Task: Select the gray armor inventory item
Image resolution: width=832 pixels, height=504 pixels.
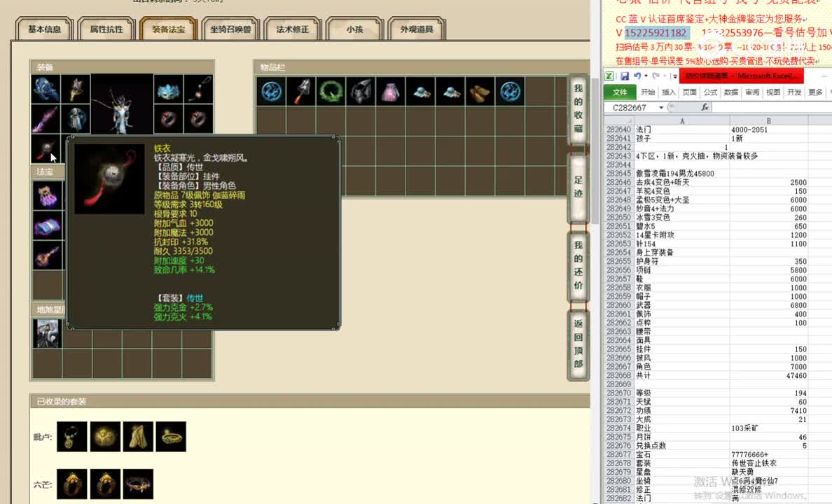Action: (361, 91)
